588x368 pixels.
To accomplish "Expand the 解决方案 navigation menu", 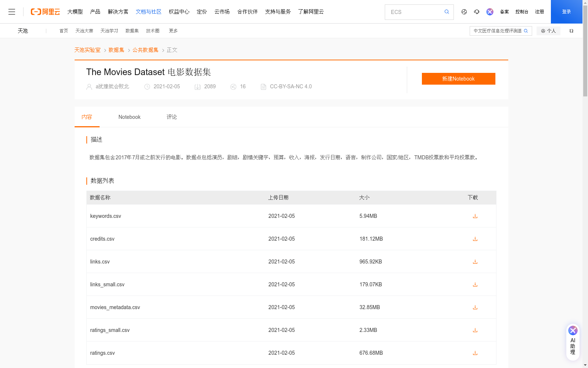I will point(118,12).
